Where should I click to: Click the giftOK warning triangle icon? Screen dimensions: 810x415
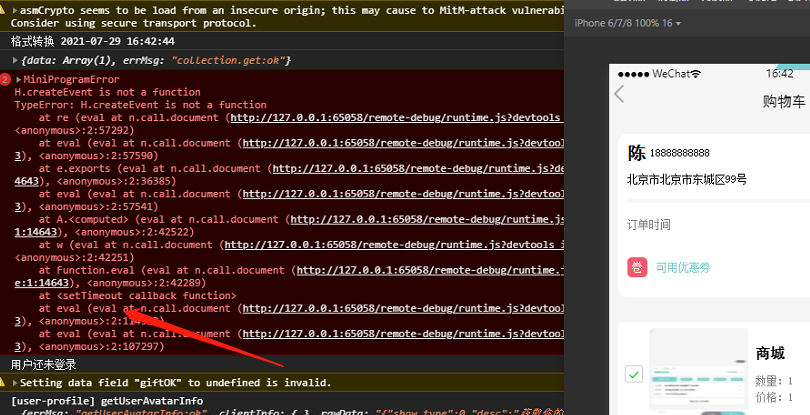pos(3,383)
